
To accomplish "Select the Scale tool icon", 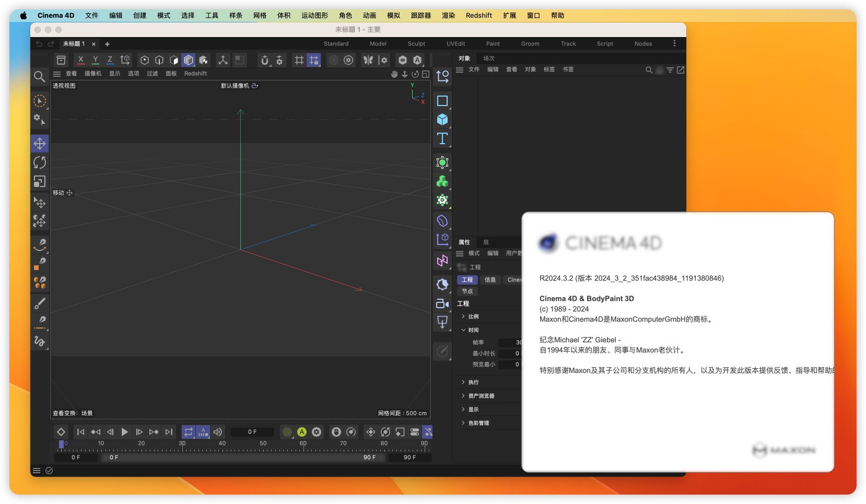I will click(x=40, y=181).
